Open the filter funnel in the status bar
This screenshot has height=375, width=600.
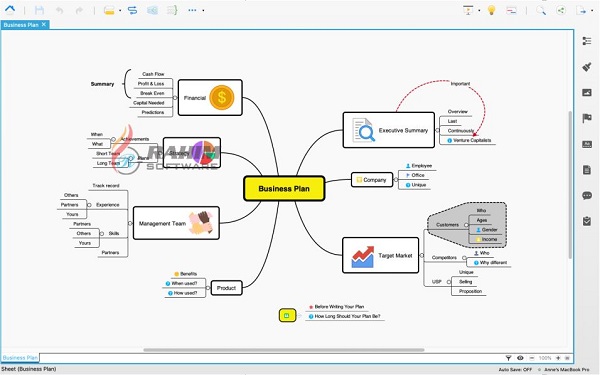(x=508, y=358)
